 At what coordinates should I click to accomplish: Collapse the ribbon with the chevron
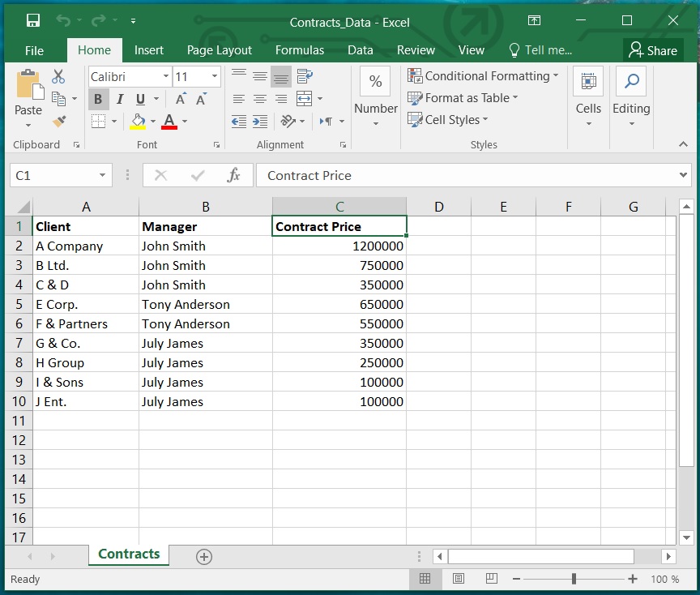coord(683,144)
